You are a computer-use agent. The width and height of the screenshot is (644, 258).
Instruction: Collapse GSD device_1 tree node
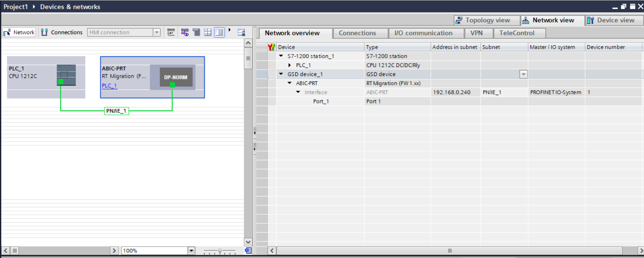pos(281,74)
